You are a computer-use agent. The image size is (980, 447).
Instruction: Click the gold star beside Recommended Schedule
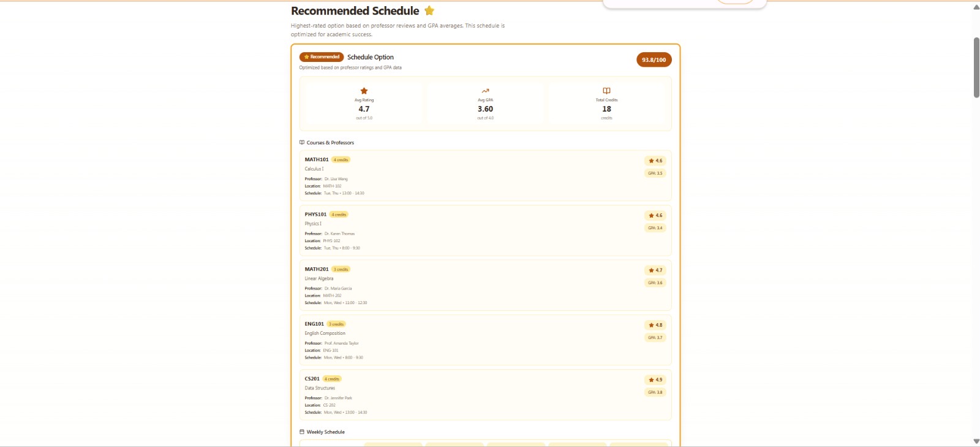coord(429,10)
